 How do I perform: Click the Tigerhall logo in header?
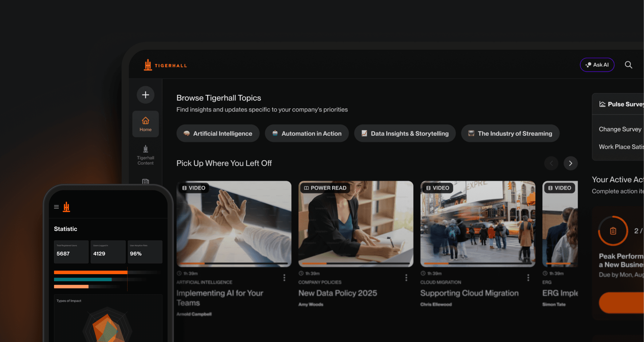(x=165, y=65)
